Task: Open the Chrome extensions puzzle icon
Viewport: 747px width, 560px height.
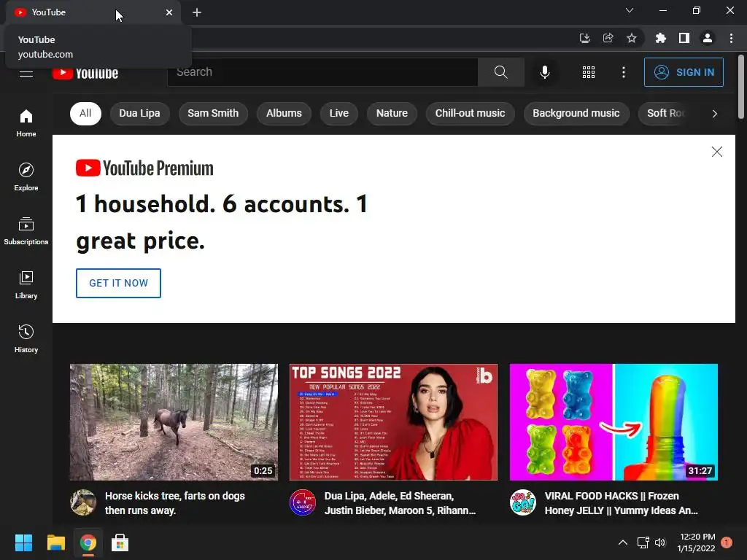Action: pos(660,38)
